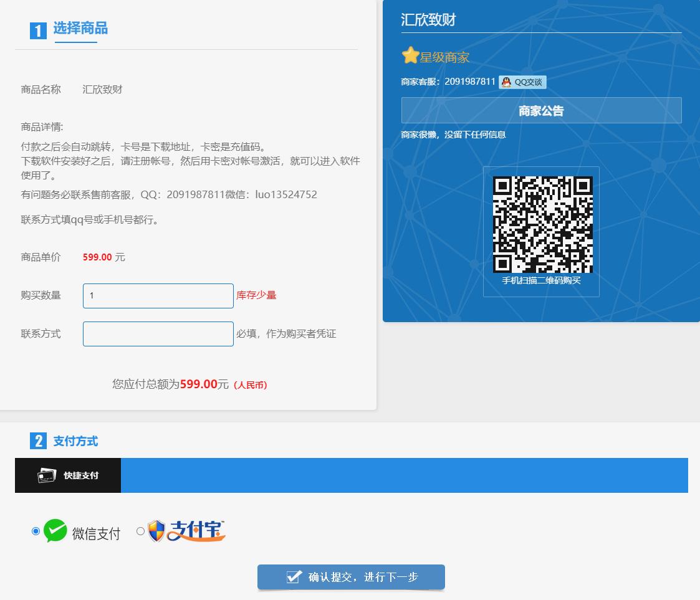
Task: Click the total amount 599.00元 text
Action: pos(204,384)
